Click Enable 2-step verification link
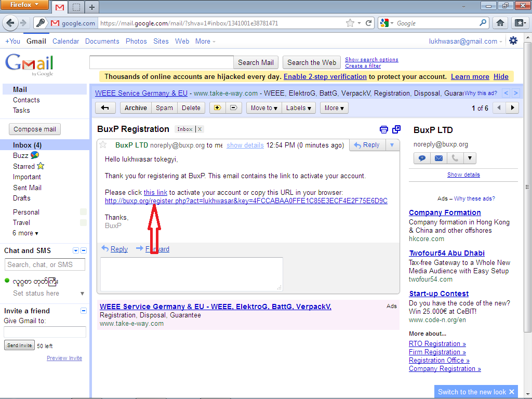 coord(325,77)
